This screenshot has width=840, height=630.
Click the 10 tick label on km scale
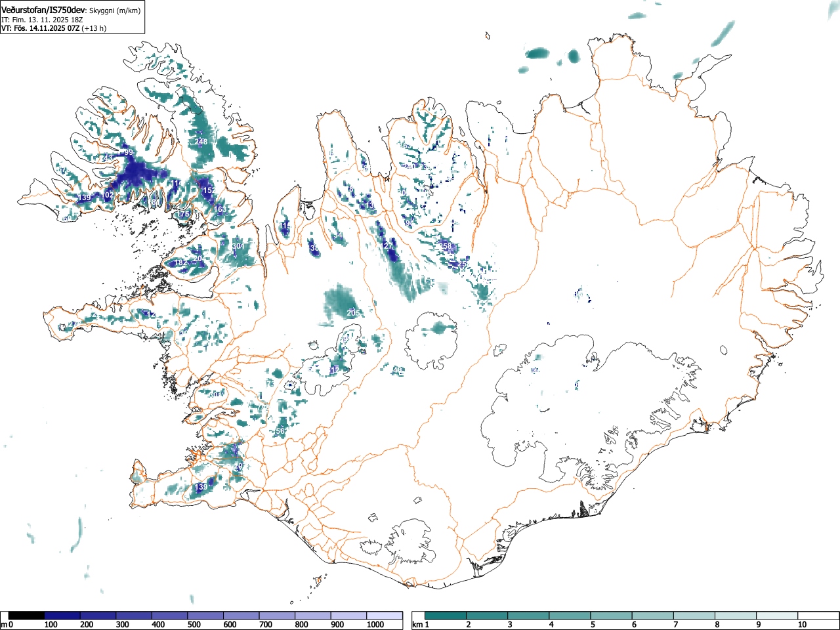(x=802, y=625)
